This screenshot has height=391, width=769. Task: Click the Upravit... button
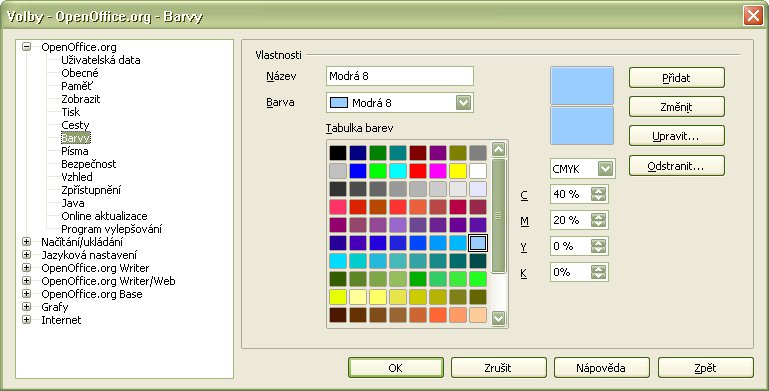(x=676, y=136)
